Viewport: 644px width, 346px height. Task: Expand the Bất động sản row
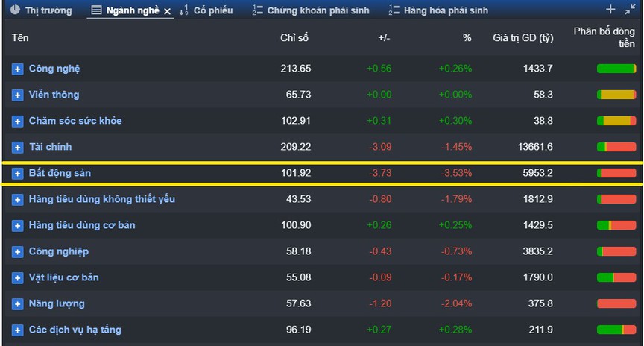coord(18,174)
